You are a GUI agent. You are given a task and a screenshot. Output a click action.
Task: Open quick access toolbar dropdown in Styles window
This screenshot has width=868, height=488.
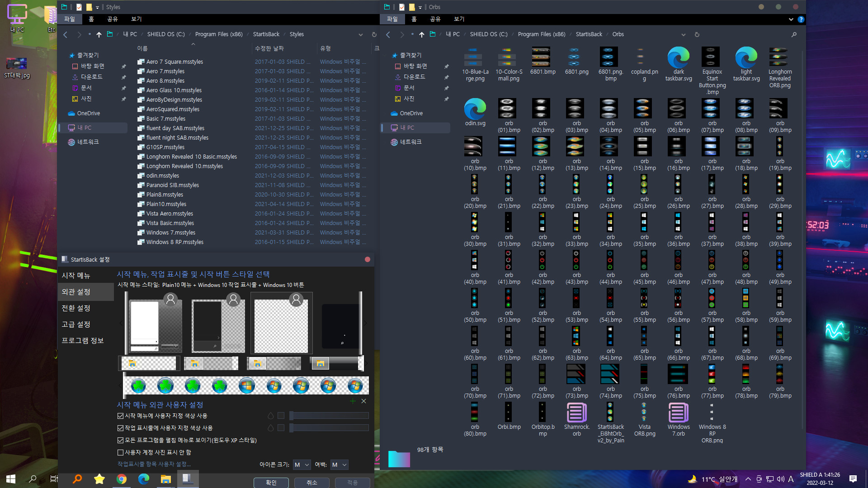pyautogui.click(x=97, y=7)
